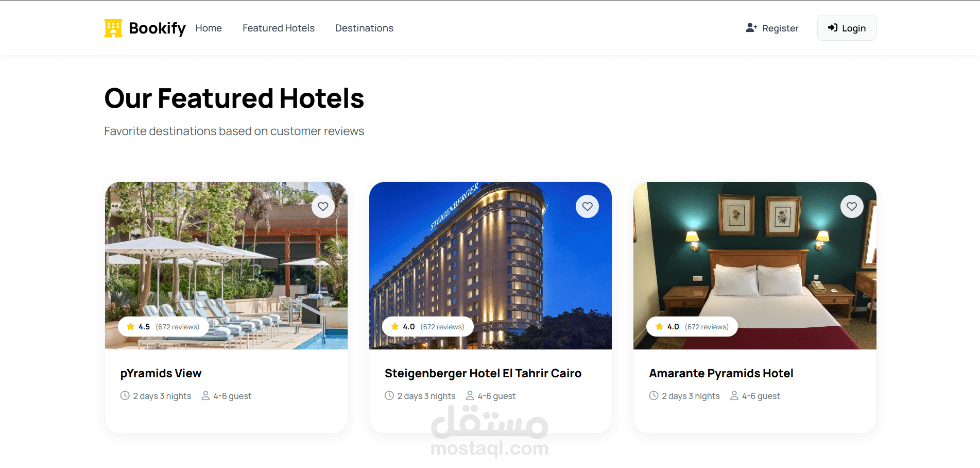
Task: Toggle favorite heart on Steigenberger Hotel card
Action: 587,207
